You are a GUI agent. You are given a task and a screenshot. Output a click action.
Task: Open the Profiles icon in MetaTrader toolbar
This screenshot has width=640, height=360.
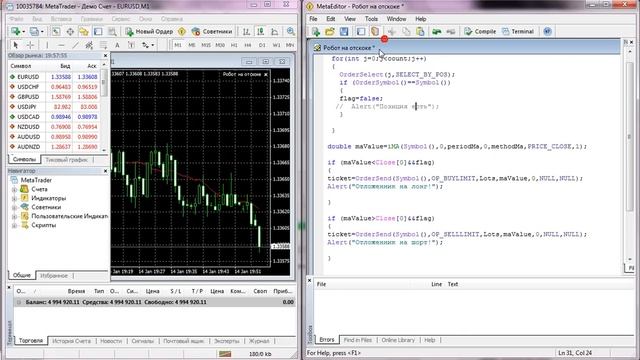(34, 31)
